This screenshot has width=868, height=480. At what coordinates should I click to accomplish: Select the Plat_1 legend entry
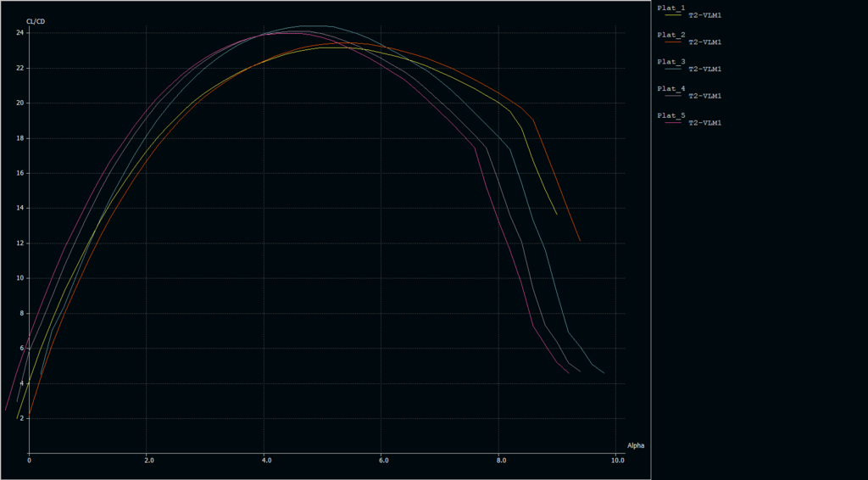671,8
